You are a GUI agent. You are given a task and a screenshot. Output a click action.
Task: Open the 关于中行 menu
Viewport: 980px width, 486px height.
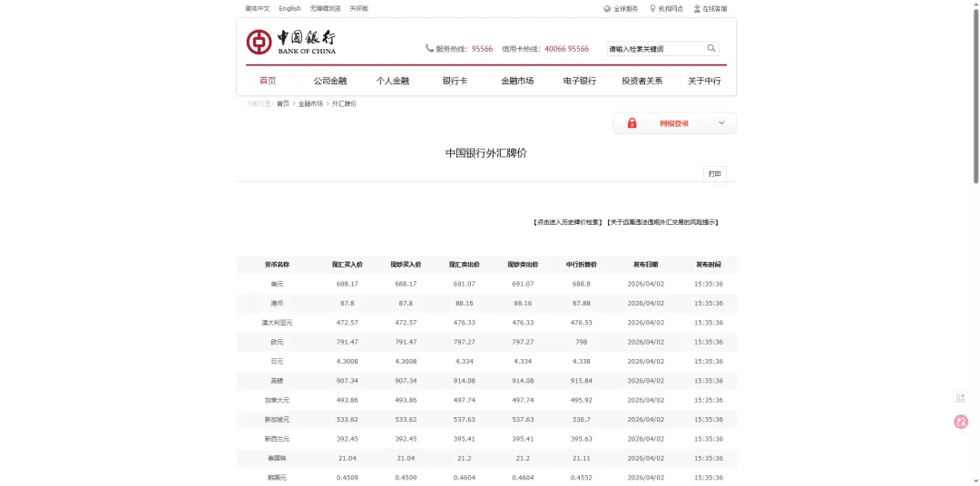[704, 81]
